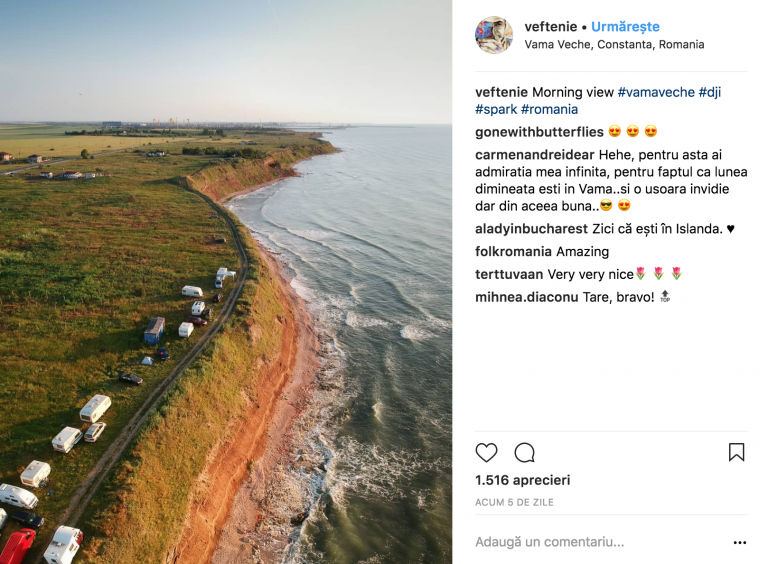Open aladyinbucharest commenter profile
Image resolution: width=768 pixels, height=564 pixels.
coord(531,229)
